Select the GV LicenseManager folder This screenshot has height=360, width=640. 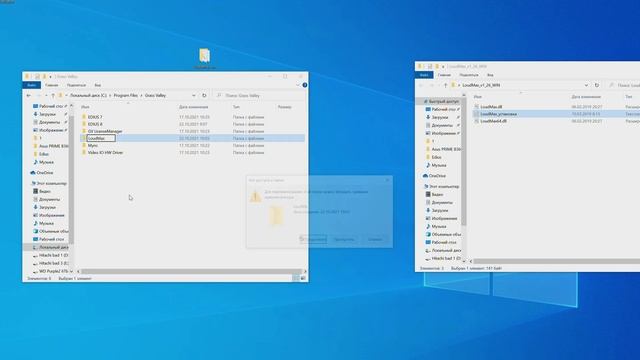point(105,131)
